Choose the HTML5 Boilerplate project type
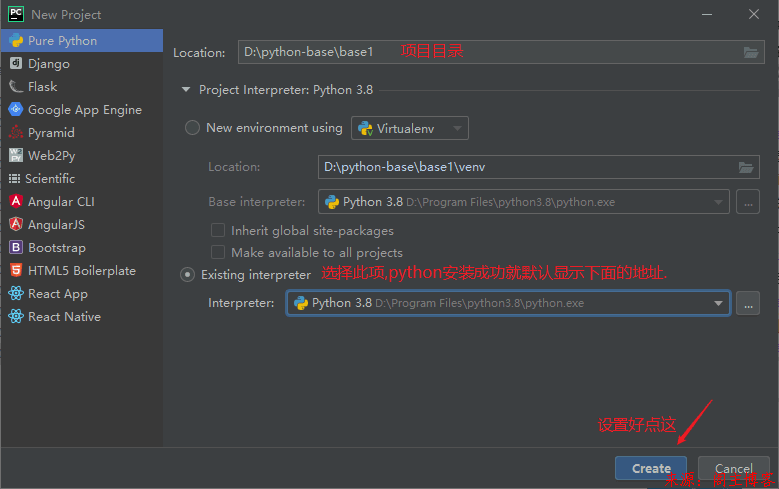Image resolution: width=779 pixels, height=489 pixels. pyautogui.click(x=82, y=270)
